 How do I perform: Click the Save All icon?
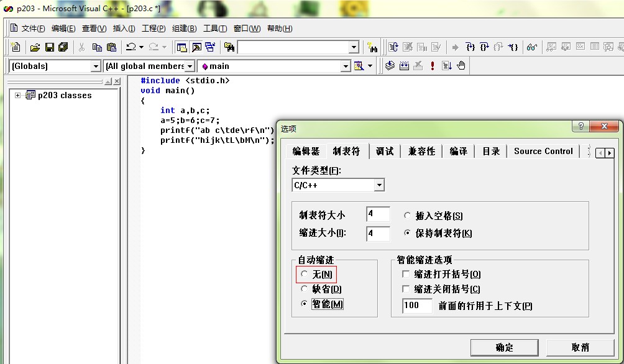[x=63, y=47]
